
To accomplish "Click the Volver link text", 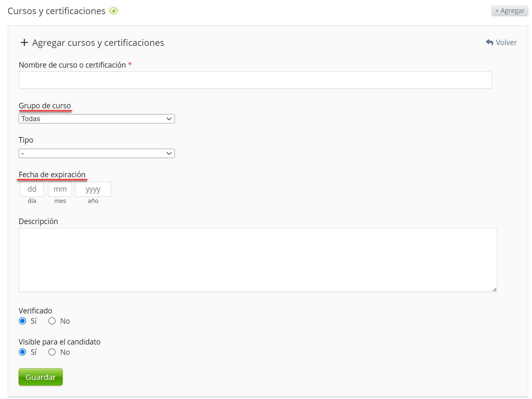I will tap(506, 43).
